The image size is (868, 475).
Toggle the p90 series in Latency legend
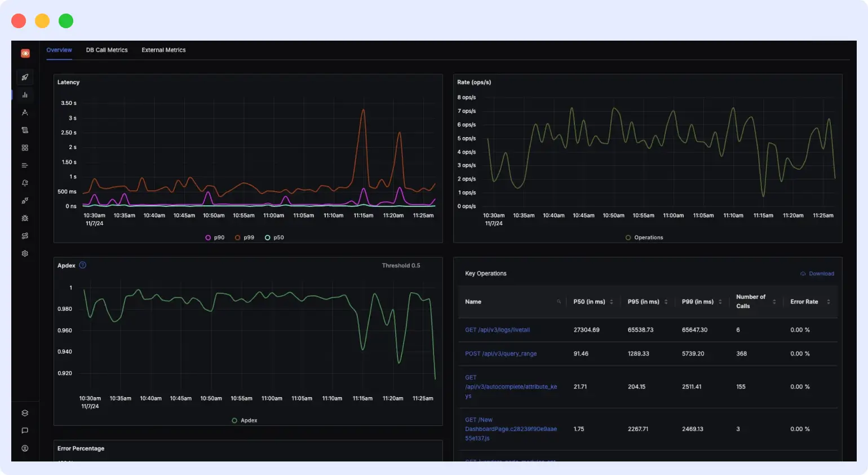(215, 237)
